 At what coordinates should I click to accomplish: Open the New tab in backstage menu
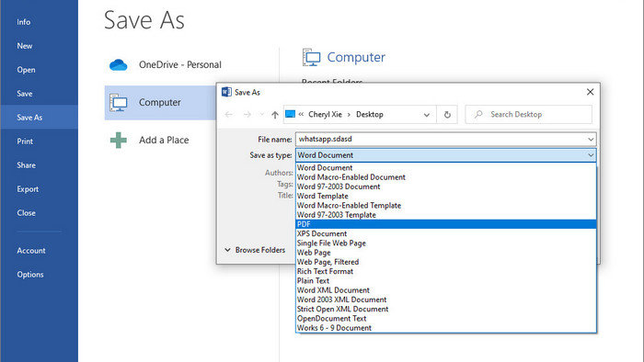coord(24,46)
